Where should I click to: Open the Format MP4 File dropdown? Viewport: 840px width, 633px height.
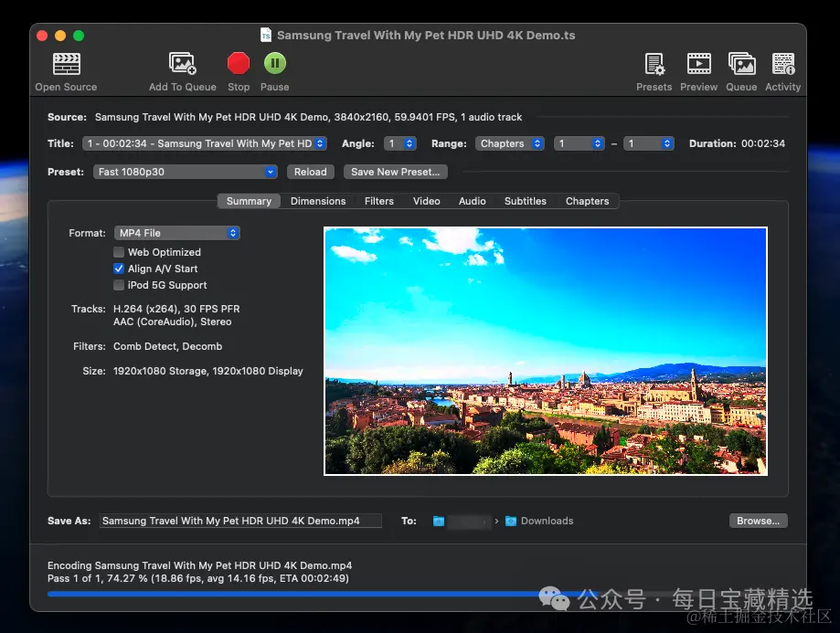point(177,233)
